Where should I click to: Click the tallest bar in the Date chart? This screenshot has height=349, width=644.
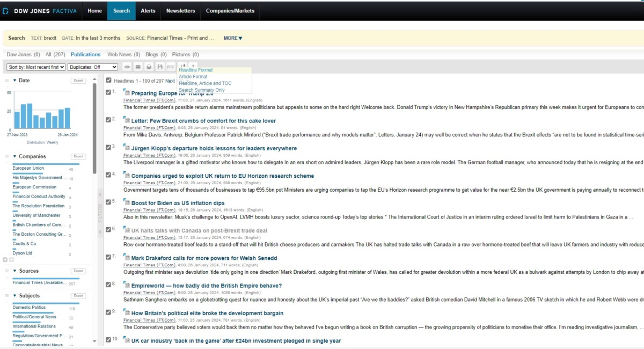tap(30, 115)
